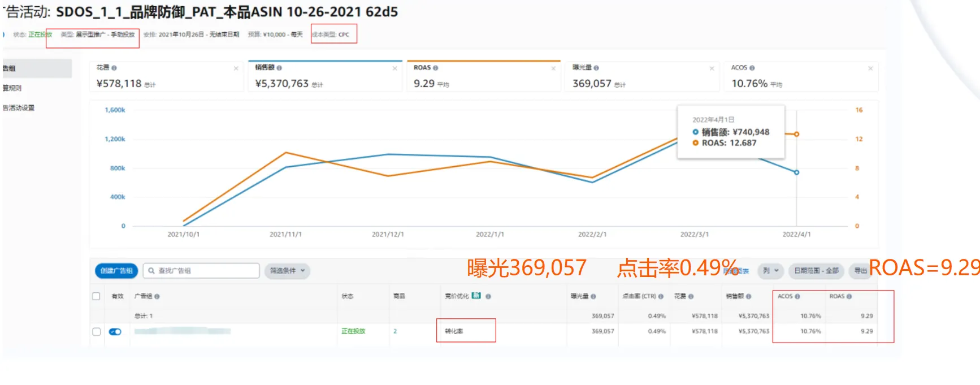Click 安排: 2021年10月26日 schedule label

click(x=191, y=34)
